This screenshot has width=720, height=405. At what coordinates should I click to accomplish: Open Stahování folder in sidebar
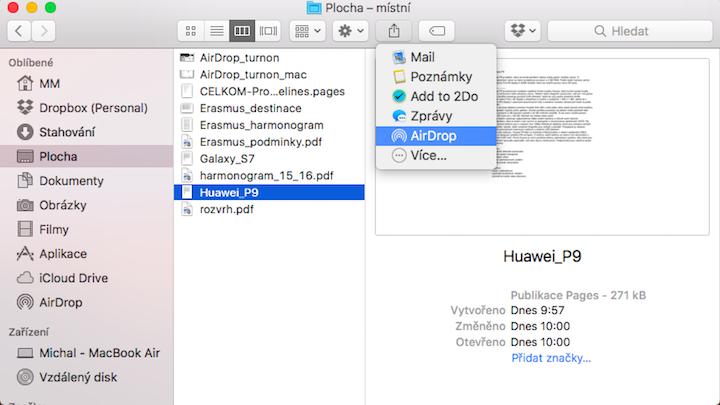(x=66, y=132)
